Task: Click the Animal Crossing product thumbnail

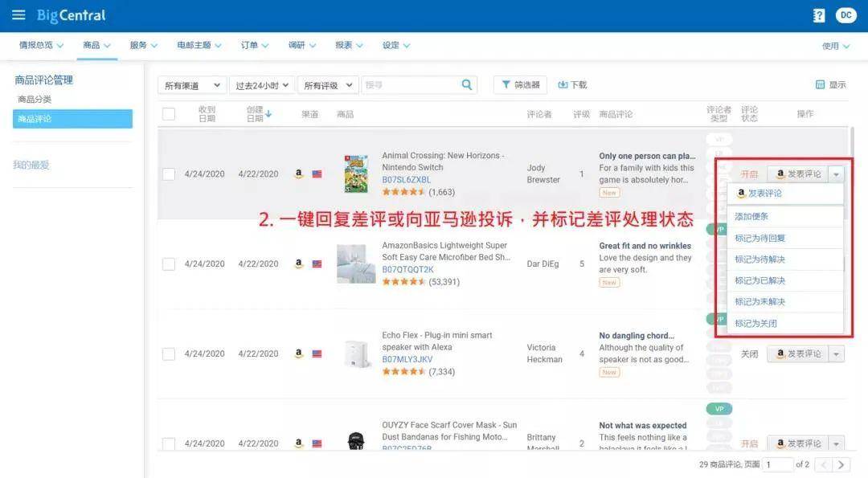Action: [355, 174]
